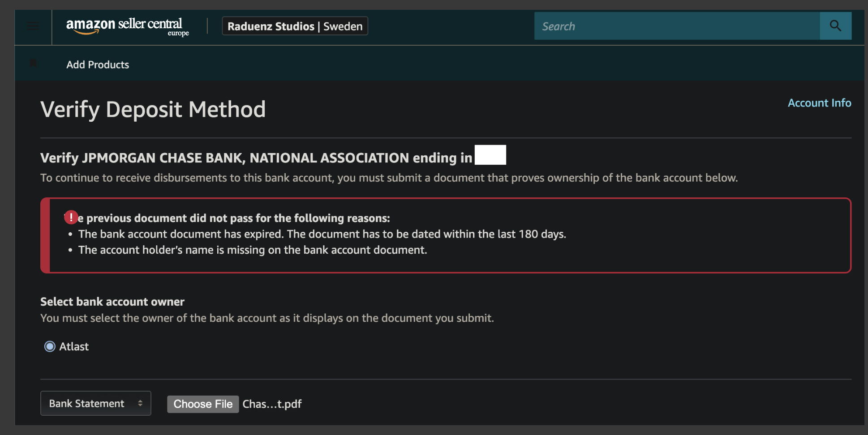
Task: Click the missing account holder name message
Action: [253, 250]
